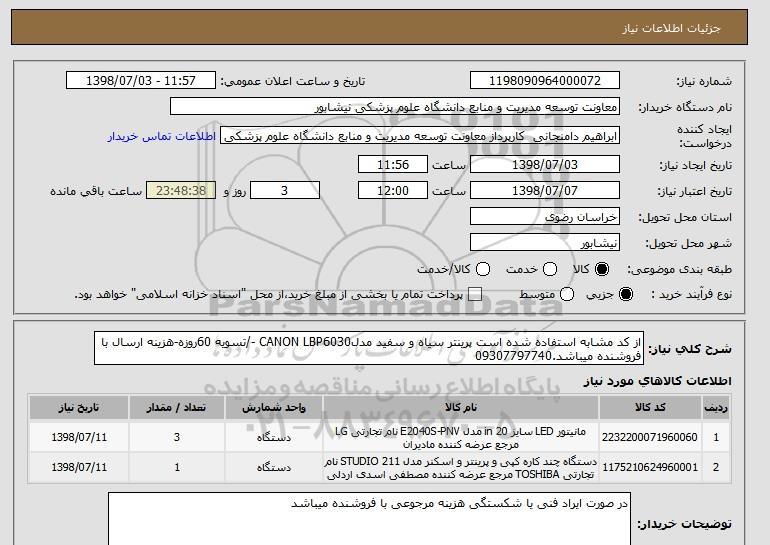
Task: Click the request creator name field
Action: (420, 136)
